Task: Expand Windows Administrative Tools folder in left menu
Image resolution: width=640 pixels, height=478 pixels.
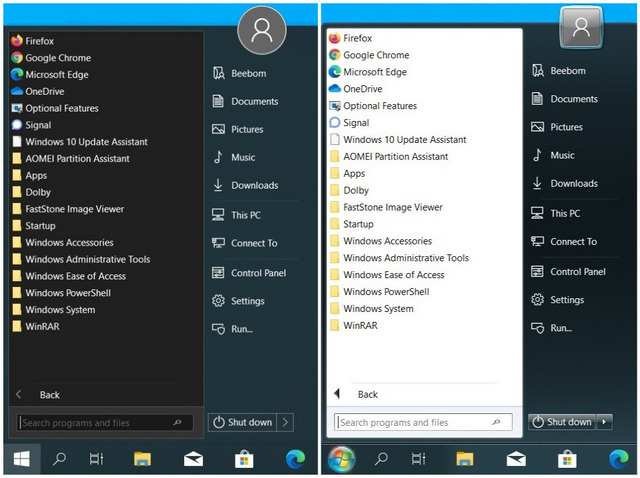Action: 81,259
